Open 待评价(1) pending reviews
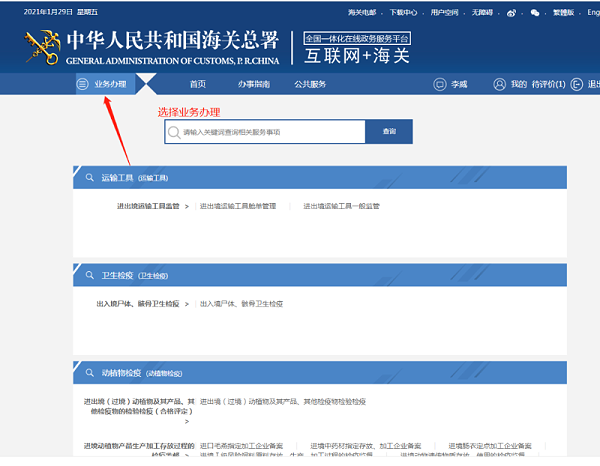600x466 pixels. click(x=548, y=84)
